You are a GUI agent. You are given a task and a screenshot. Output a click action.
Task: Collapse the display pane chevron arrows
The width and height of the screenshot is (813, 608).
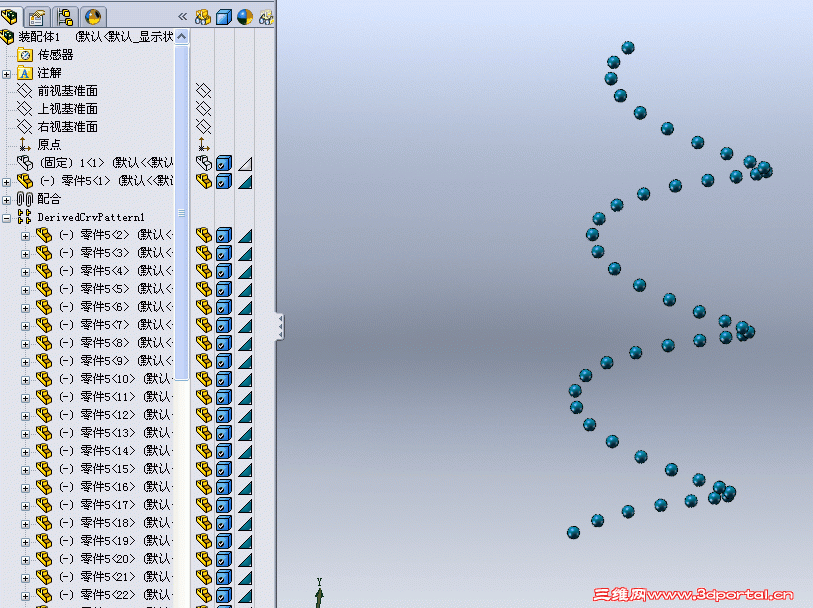tap(183, 17)
